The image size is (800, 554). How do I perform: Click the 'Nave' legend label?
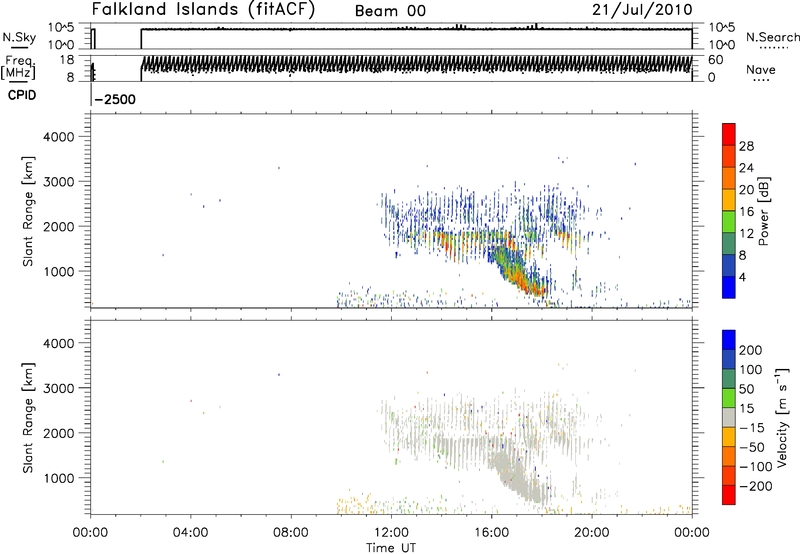761,69
